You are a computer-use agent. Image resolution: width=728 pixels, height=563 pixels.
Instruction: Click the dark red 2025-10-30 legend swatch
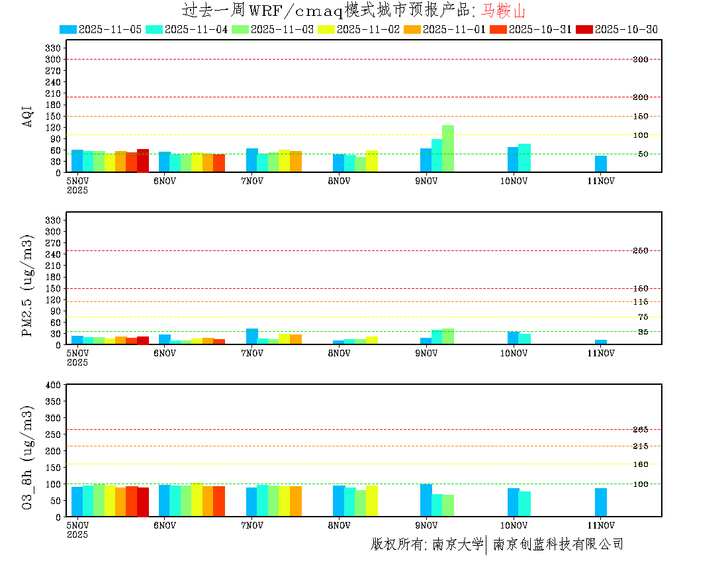pos(584,29)
